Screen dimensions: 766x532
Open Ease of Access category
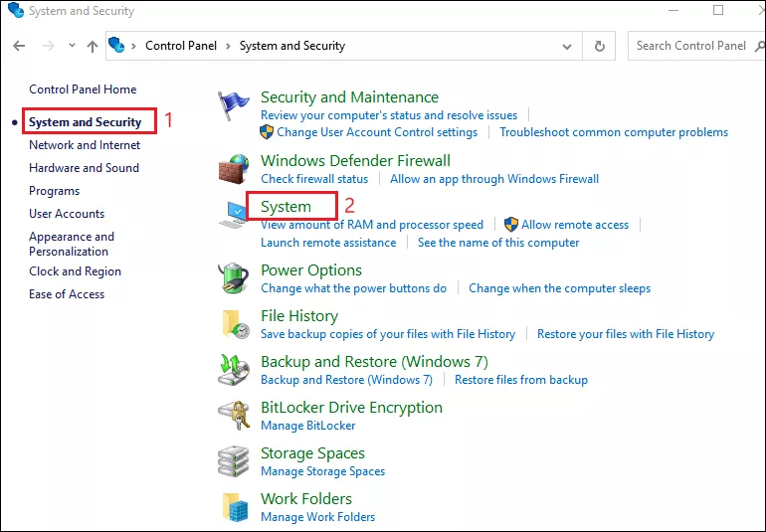(67, 294)
